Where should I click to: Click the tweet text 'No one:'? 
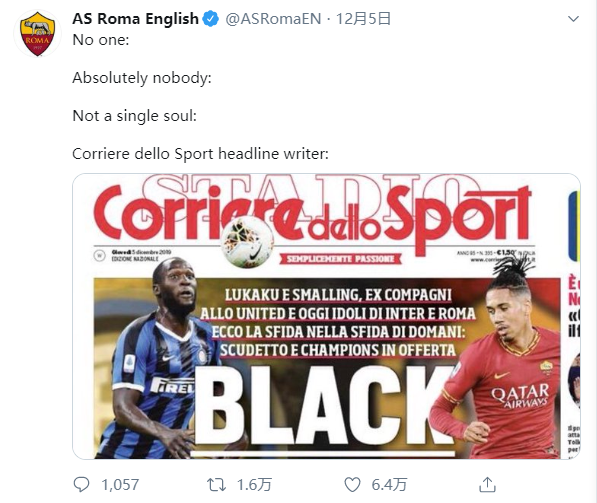pyautogui.click(x=101, y=40)
